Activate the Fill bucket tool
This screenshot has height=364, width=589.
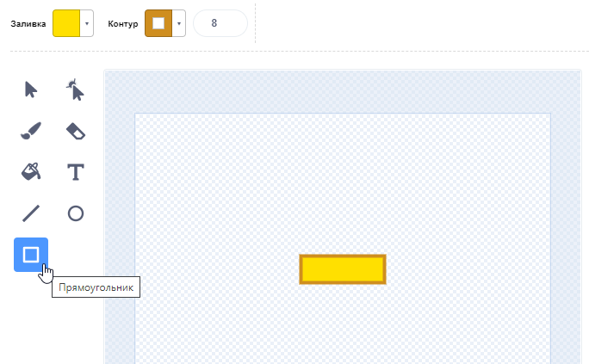(x=31, y=172)
